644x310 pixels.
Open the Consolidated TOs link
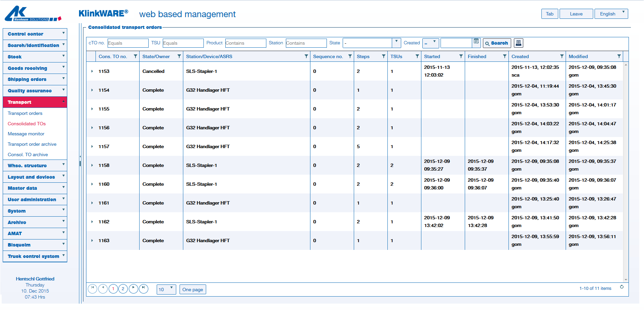click(x=27, y=124)
